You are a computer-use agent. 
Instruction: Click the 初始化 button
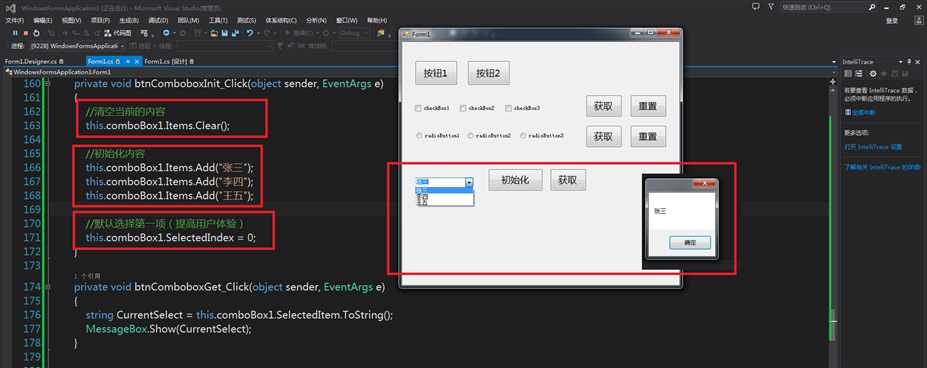click(x=516, y=180)
